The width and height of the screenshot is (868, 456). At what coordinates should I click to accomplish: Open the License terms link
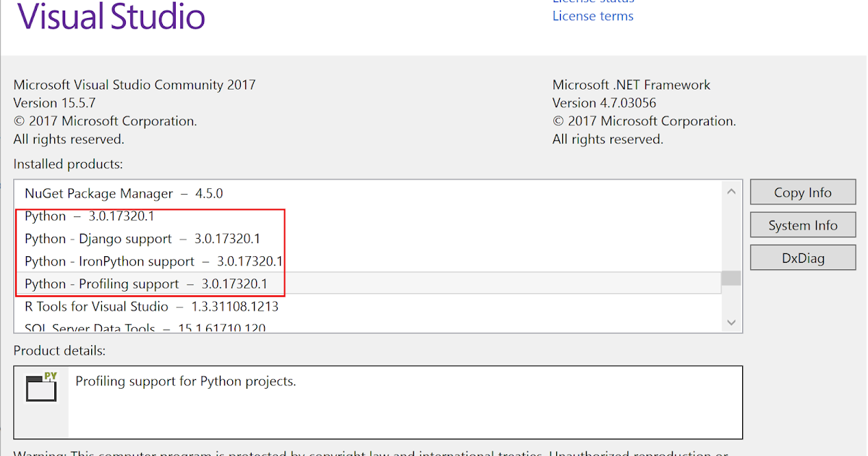coord(592,16)
